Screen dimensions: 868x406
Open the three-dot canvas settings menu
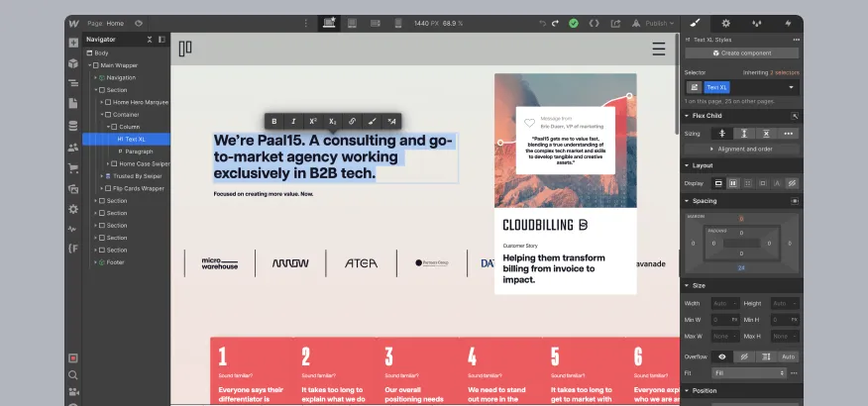click(305, 23)
